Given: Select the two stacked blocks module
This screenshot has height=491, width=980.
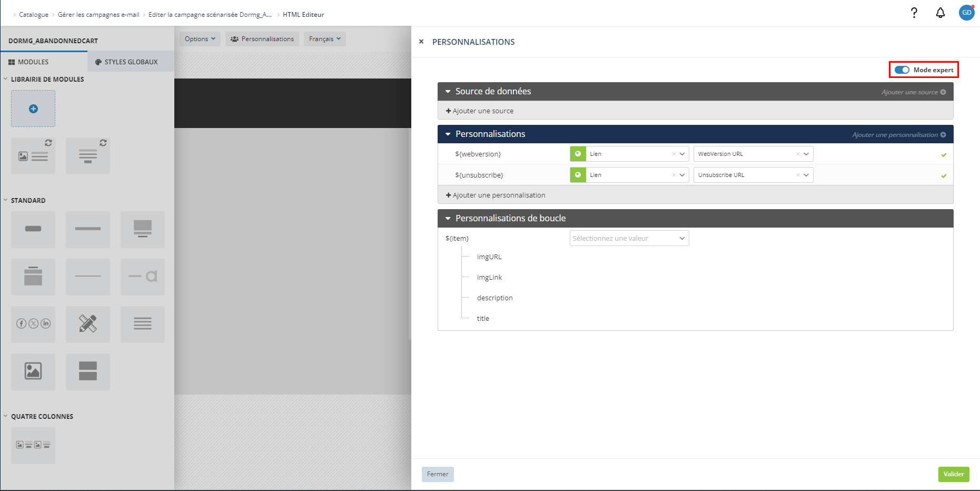Looking at the screenshot, I should click(88, 372).
